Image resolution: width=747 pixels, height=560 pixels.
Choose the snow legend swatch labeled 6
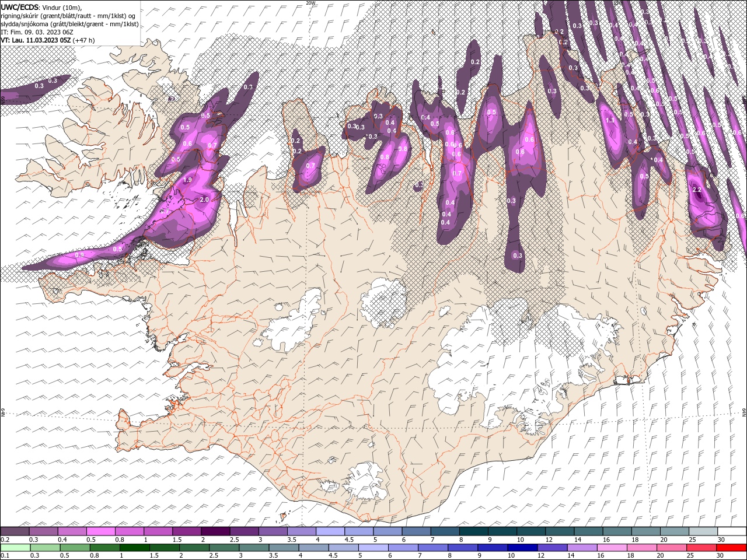pos(416,531)
